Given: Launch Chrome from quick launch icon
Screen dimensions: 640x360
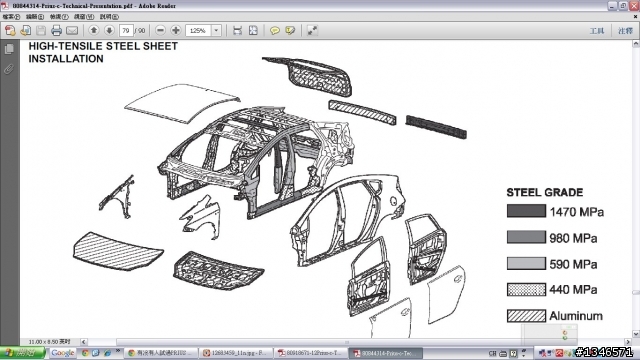Looking at the screenshot, I should (x=85, y=353).
